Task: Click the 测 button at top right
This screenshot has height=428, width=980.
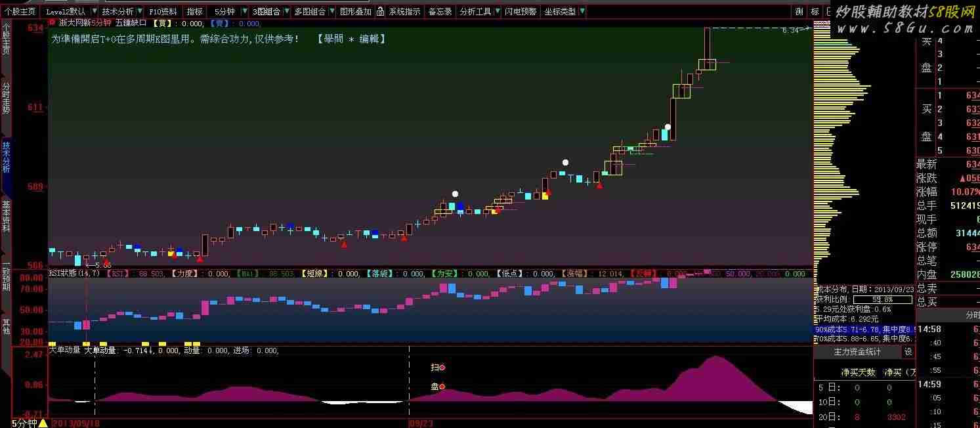Action: point(799,11)
